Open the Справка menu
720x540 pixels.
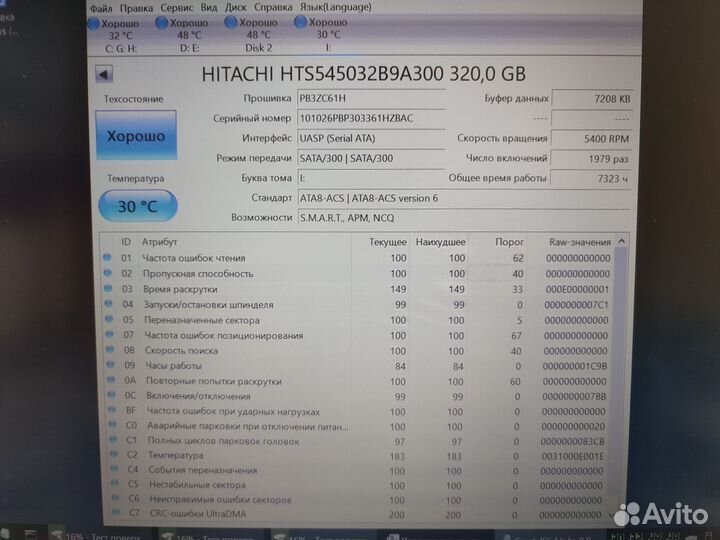pos(273,7)
